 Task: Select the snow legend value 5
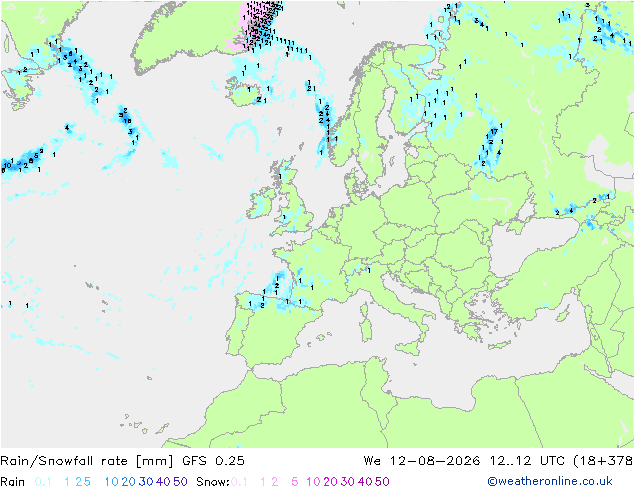pyautogui.click(x=295, y=482)
